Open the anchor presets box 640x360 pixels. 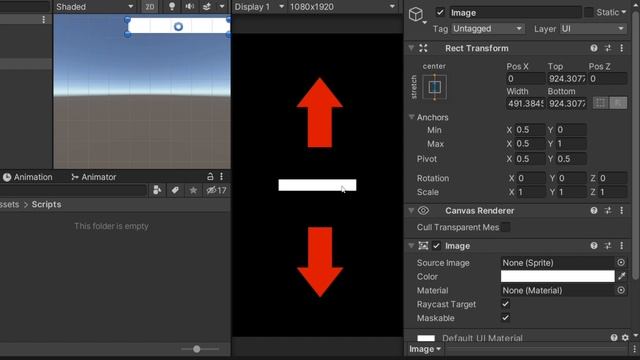coord(434,87)
